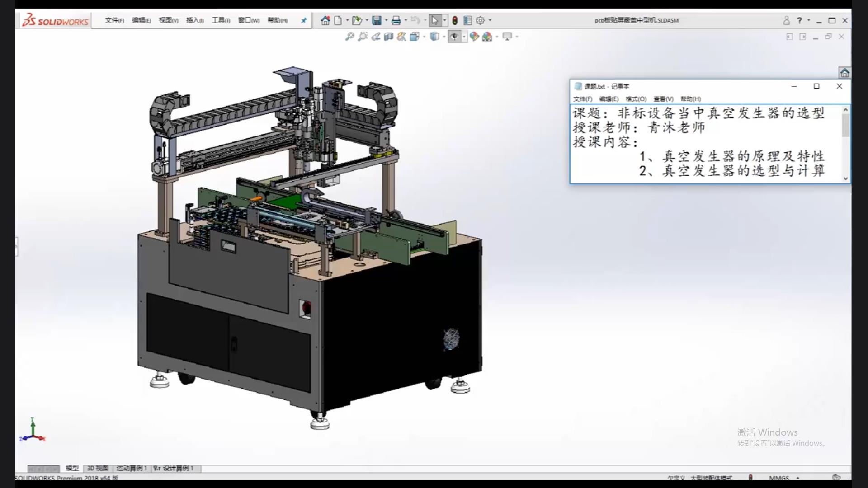The image size is (868, 488).
Task: Expand the Apply Scene dropdown arrow
Action: tap(497, 37)
